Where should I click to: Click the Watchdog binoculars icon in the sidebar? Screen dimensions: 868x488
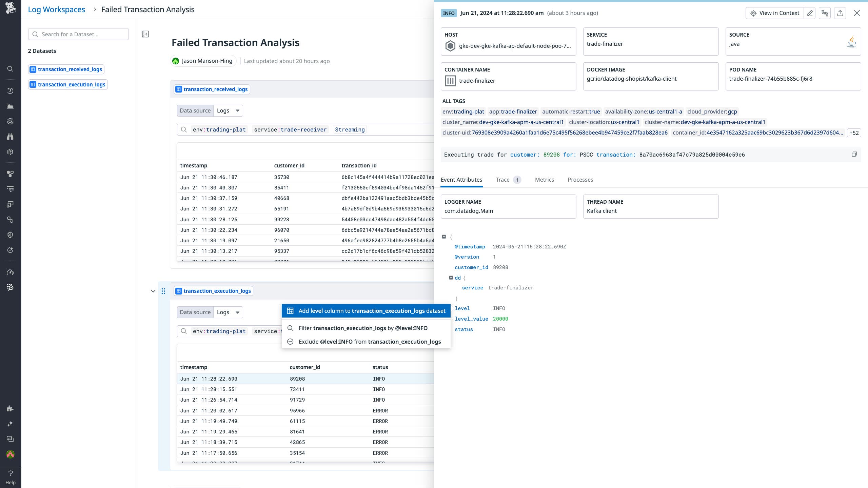pyautogui.click(x=10, y=136)
